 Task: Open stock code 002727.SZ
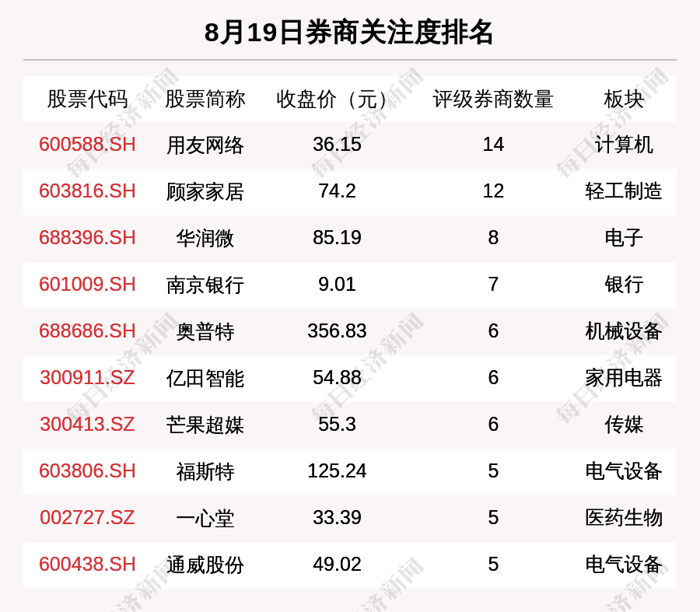click(x=87, y=518)
